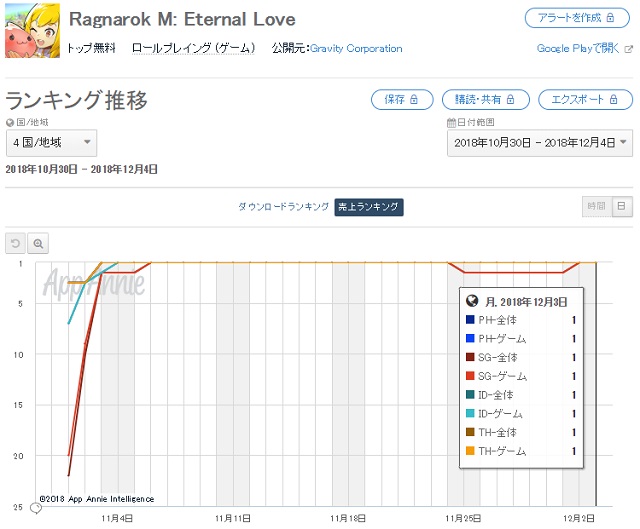Image resolution: width=640 pixels, height=529 pixels.
Task: Click the ID-ゲーム cyan legend swatch
Action: point(470,413)
